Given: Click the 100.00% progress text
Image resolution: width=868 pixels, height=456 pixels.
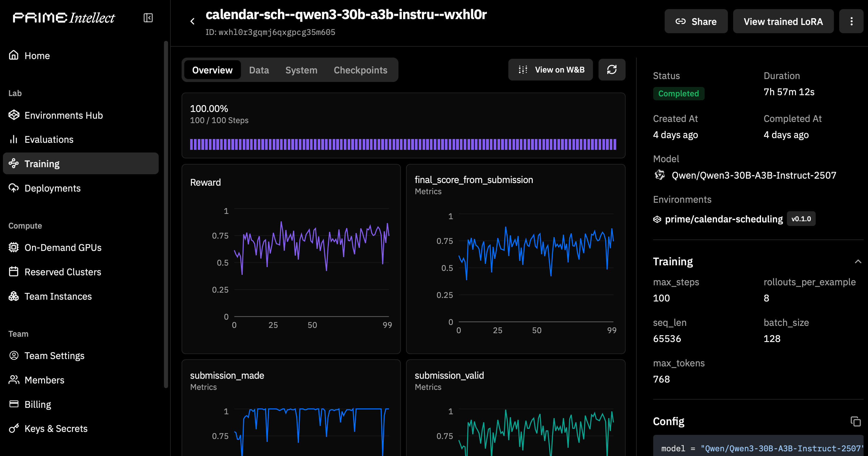Looking at the screenshot, I should point(209,108).
